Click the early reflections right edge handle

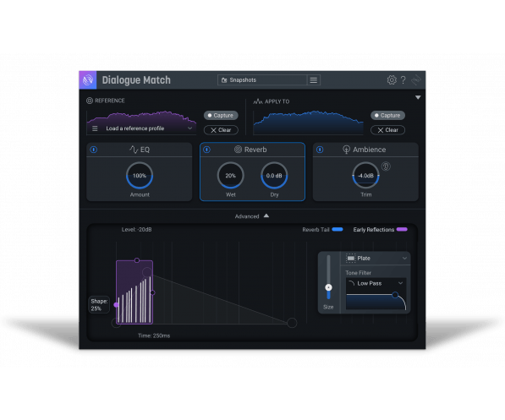click(152, 292)
